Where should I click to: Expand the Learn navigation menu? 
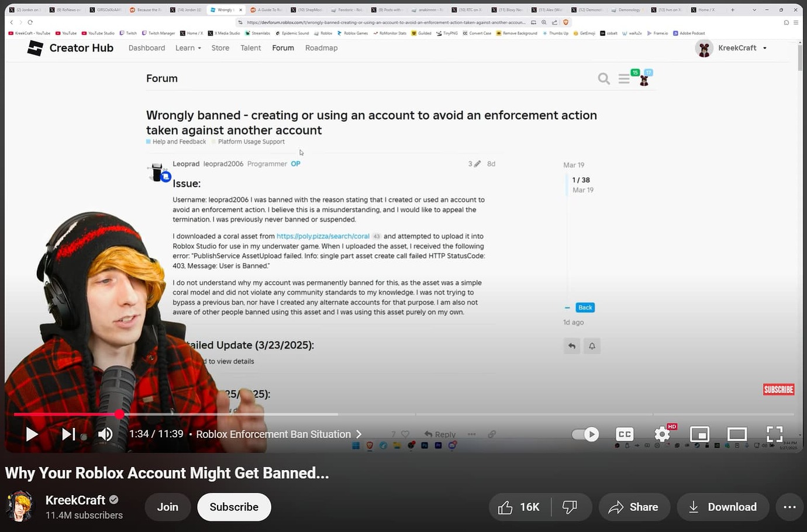pos(188,48)
